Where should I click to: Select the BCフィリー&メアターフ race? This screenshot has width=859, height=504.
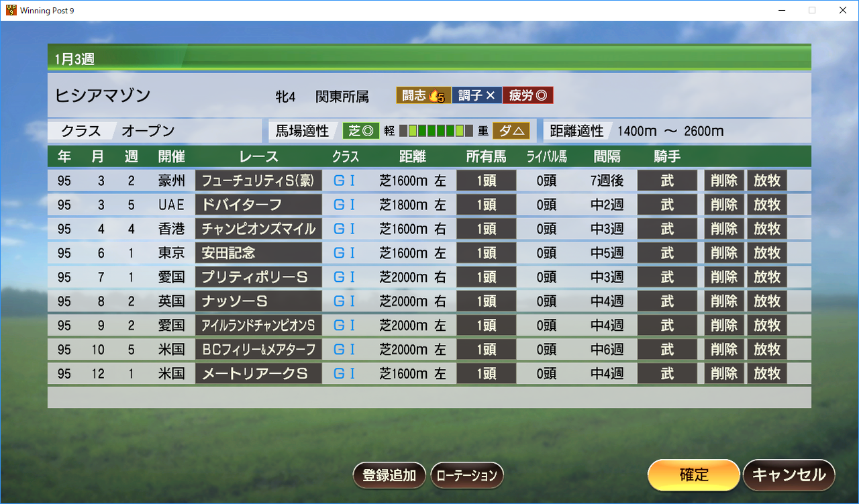coord(259,350)
